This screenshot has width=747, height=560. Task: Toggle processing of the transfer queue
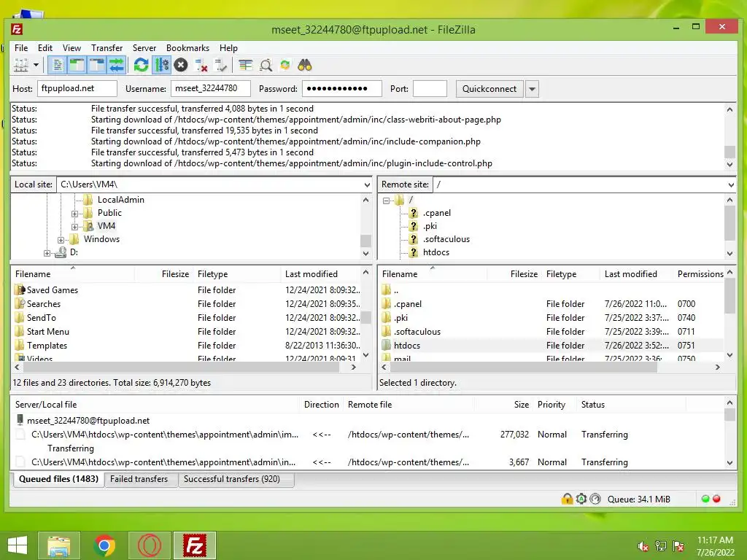161,65
